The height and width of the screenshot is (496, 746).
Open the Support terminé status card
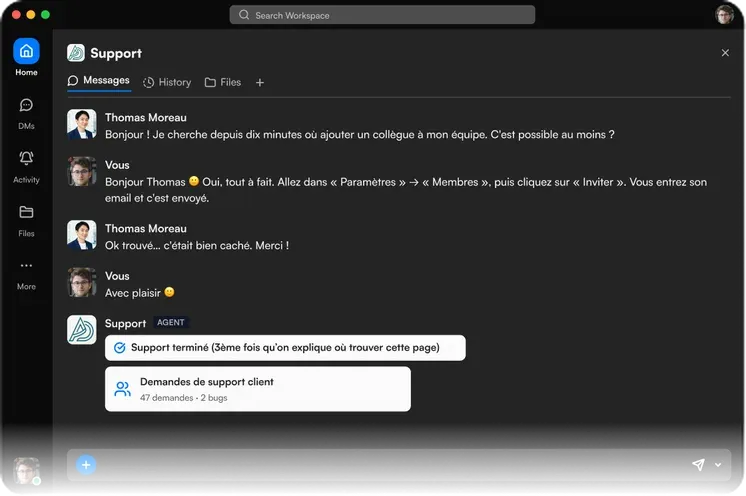(x=285, y=348)
